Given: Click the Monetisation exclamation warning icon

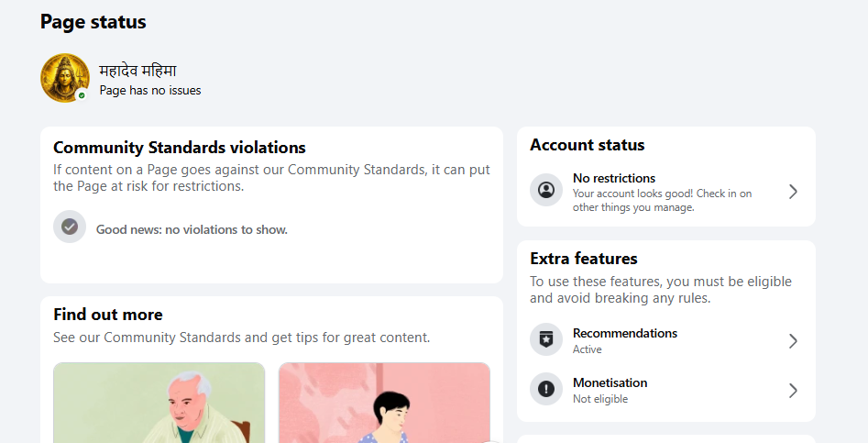Looking at the screenshot, I should coord(546,389).
